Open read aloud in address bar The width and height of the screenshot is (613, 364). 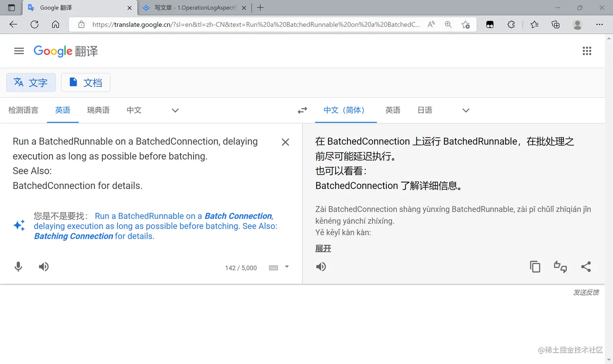click(x=431, y=24)
